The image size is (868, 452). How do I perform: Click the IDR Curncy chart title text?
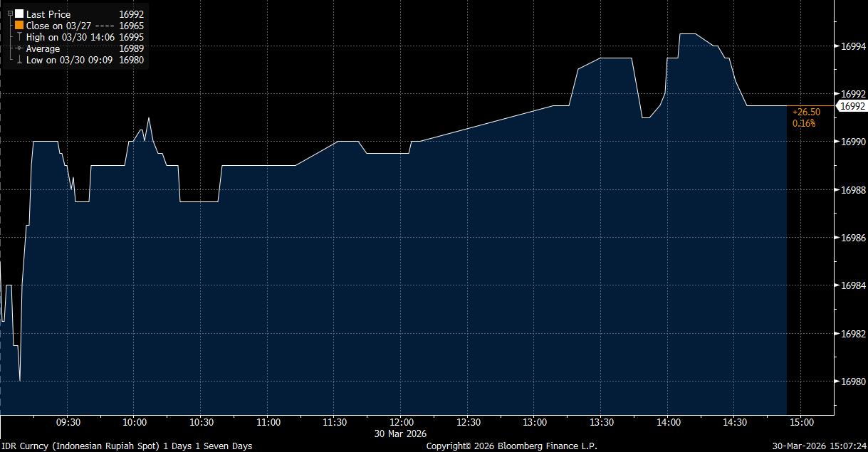point(126,446)
